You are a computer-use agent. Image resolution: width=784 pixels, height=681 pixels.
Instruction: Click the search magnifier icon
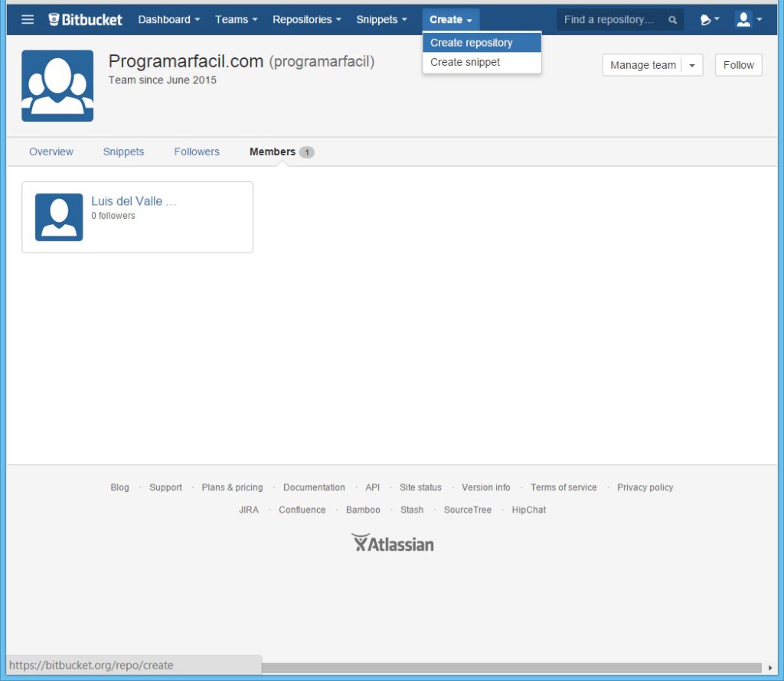pos(672,21)
